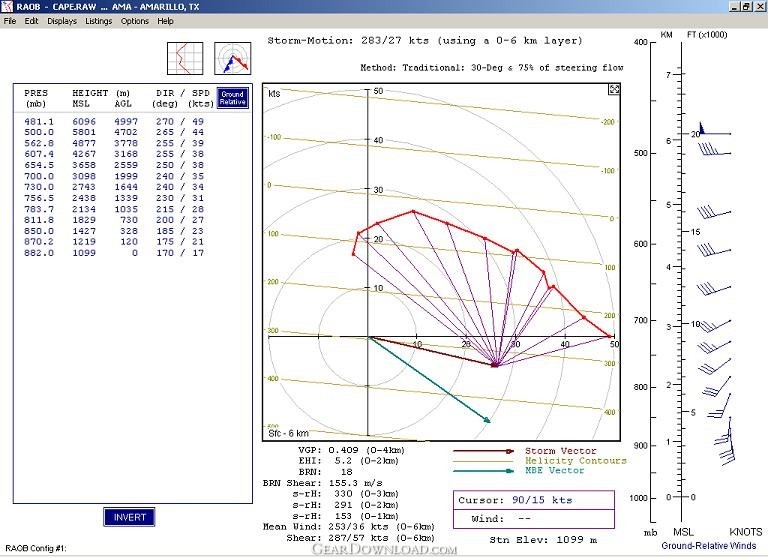Click the Wind readout field
Screen dimensions: 768x557
(533, 519)
